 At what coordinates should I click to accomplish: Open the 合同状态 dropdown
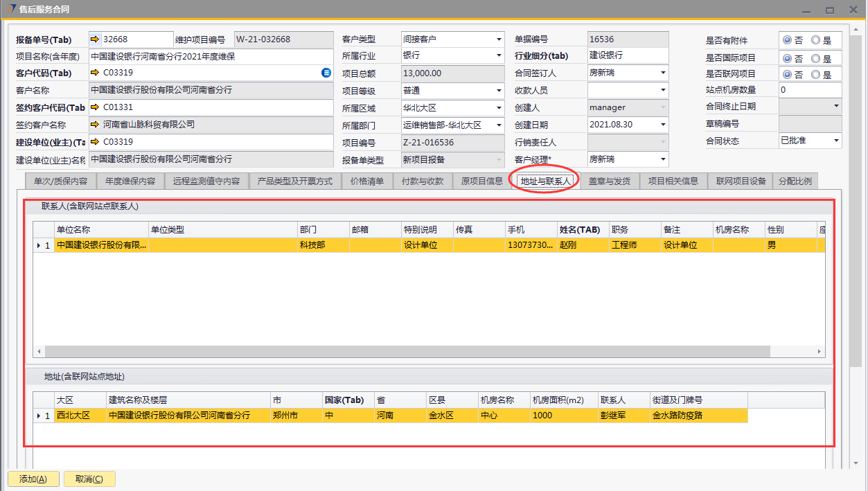[x=836, y=141]
